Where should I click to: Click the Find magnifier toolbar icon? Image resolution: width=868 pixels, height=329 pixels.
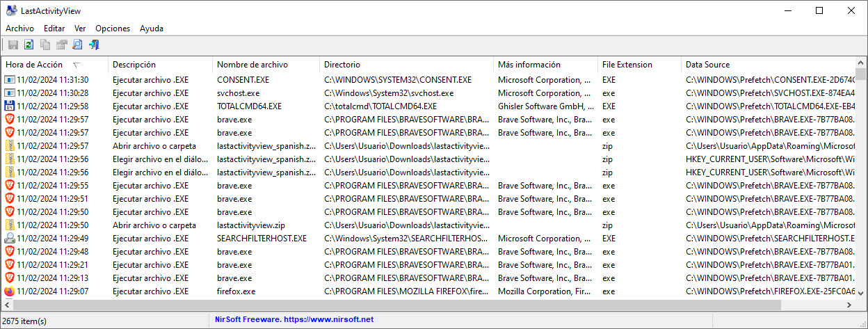coord(77,45)
